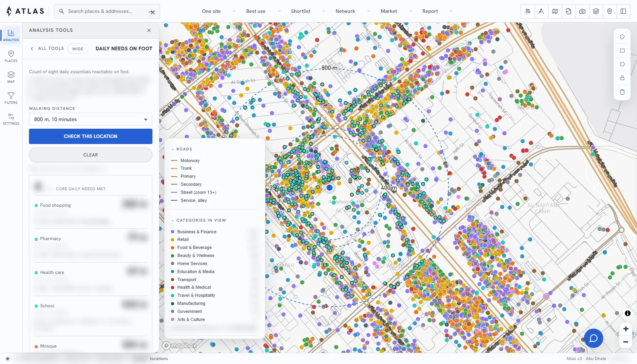Select the polygon draw tool

[622, 37]
